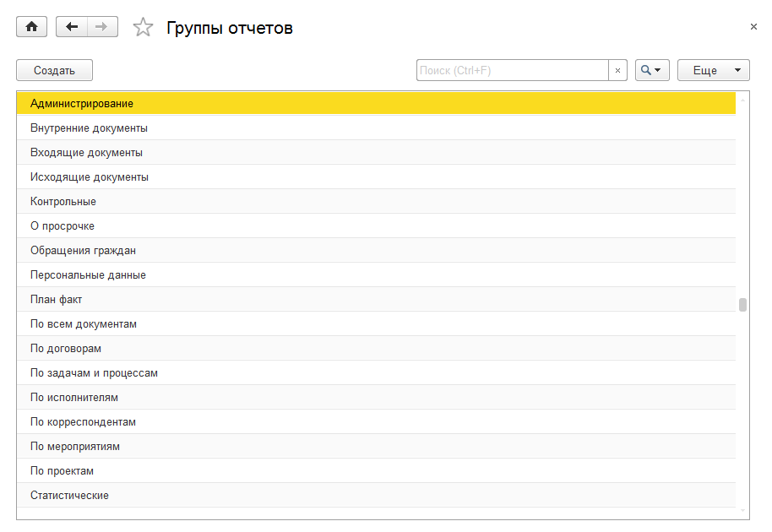The image size is (772, 532).
Task: Clear the search field with X
Action: [x=617, y=71]
